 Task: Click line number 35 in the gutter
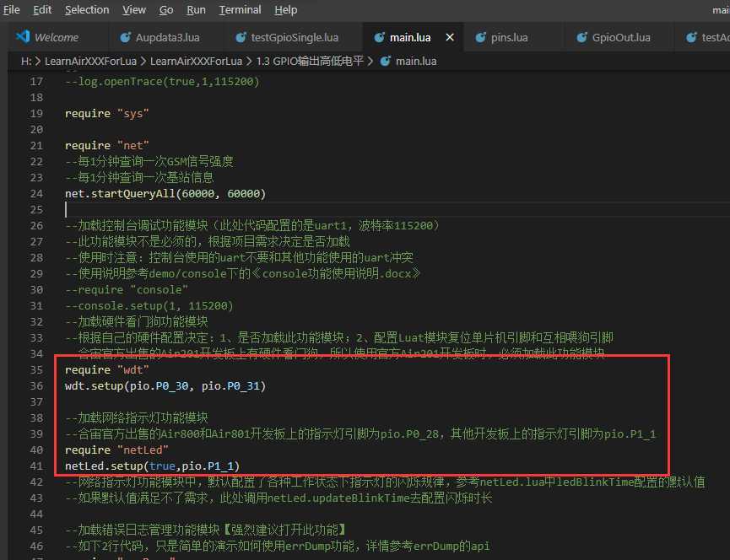(x=36, y=369)
